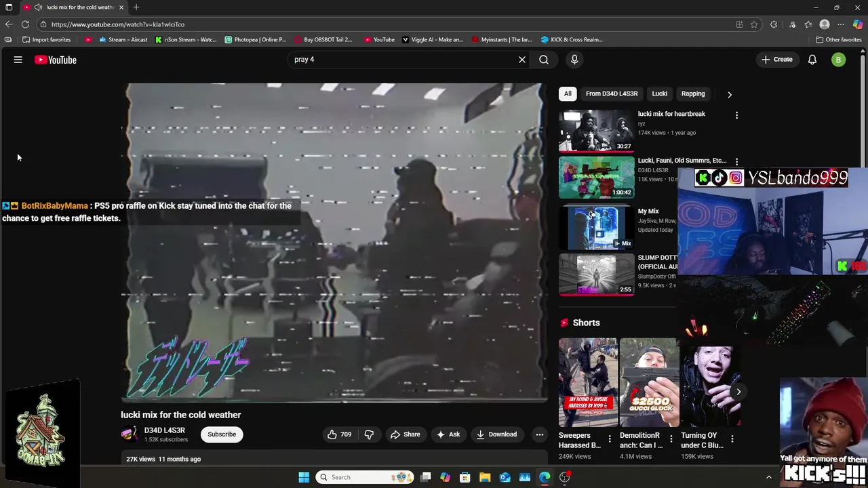
Task: Favorite this page with star icon
Action: coord(754,24)
